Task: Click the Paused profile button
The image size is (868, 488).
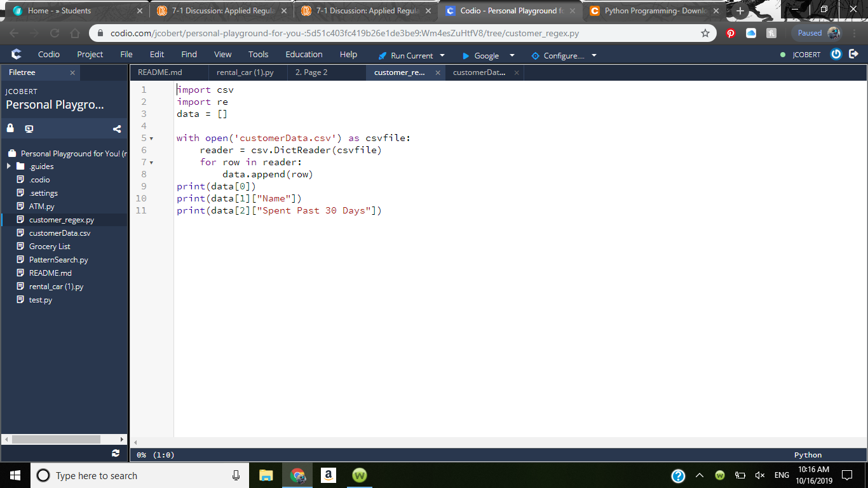Action: (x=817, y=33)
